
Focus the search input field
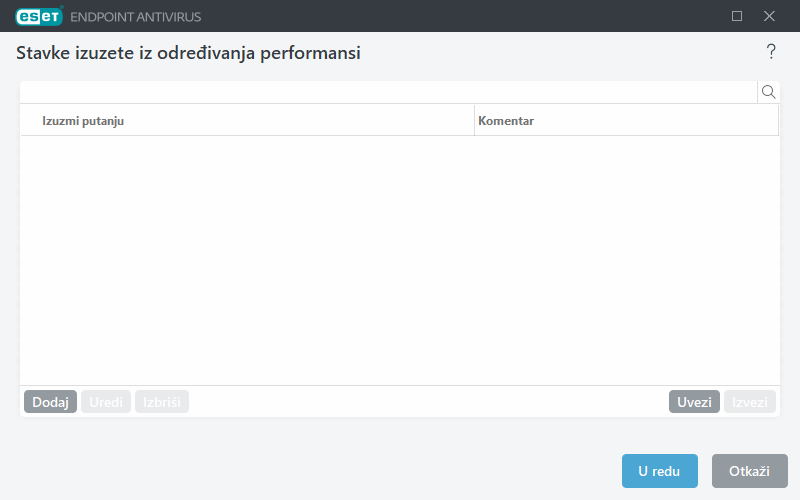(389, 92)
